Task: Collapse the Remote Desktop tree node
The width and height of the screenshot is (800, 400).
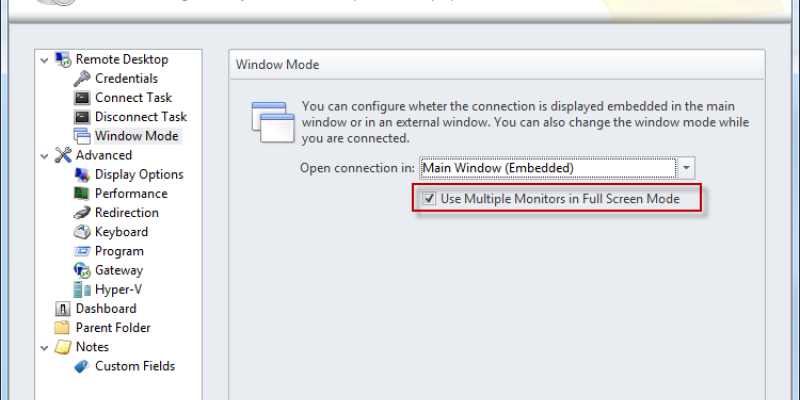Action: (44, 60)
